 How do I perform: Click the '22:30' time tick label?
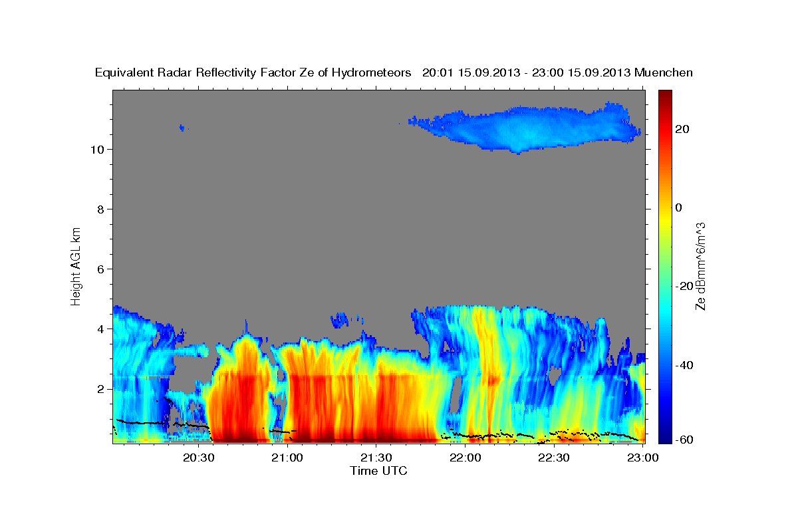pyautogui.click(x=553, y=458)
